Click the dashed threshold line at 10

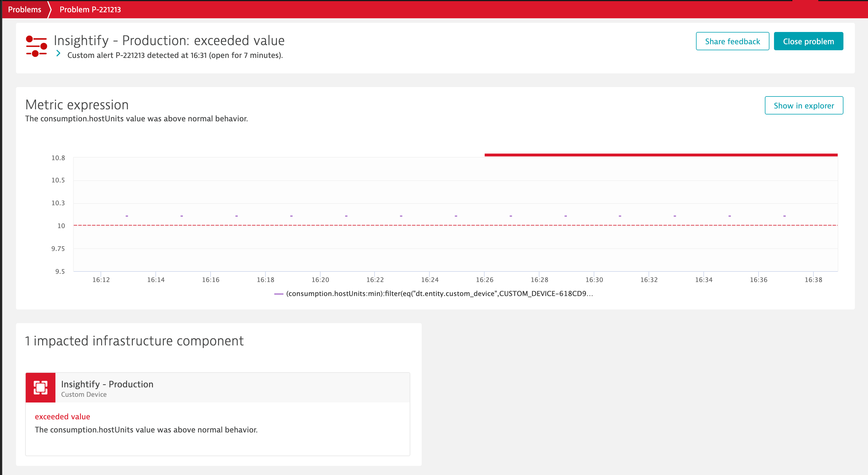point(455,225)
